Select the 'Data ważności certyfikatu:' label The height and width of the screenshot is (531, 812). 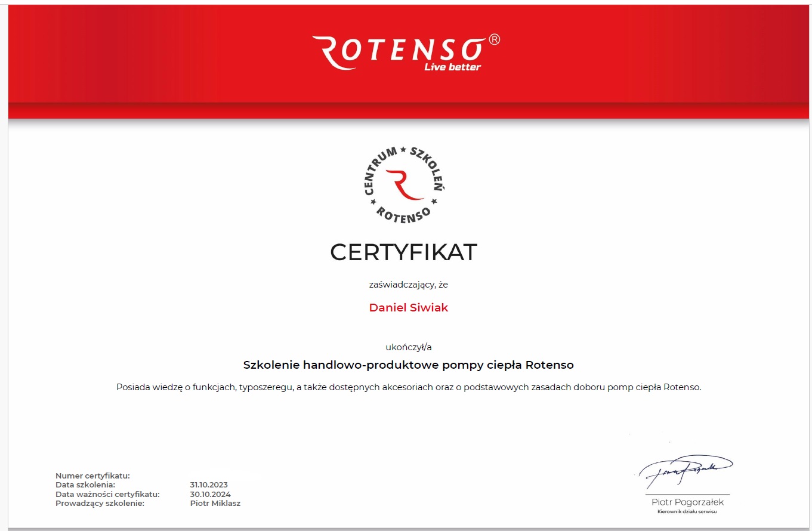(x=107, y=494)
